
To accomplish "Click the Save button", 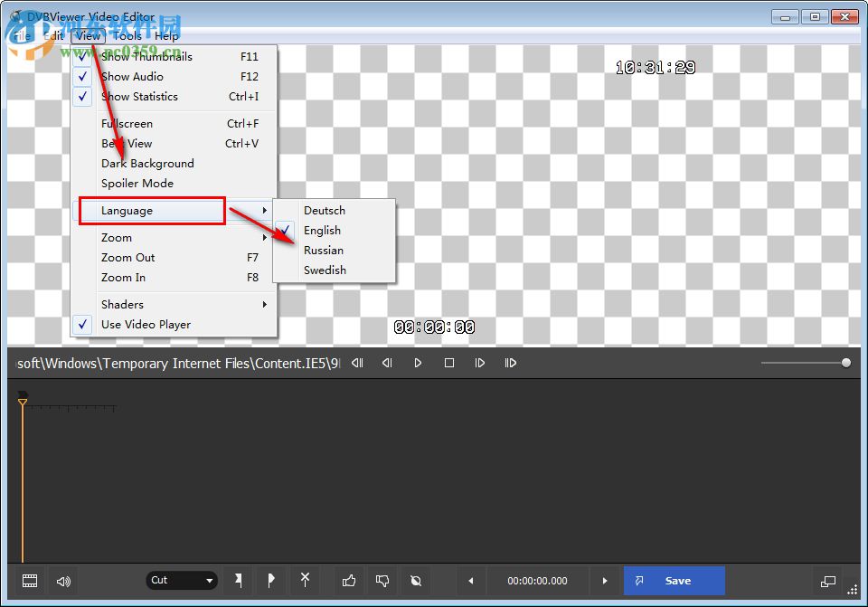I will (674, 581).
